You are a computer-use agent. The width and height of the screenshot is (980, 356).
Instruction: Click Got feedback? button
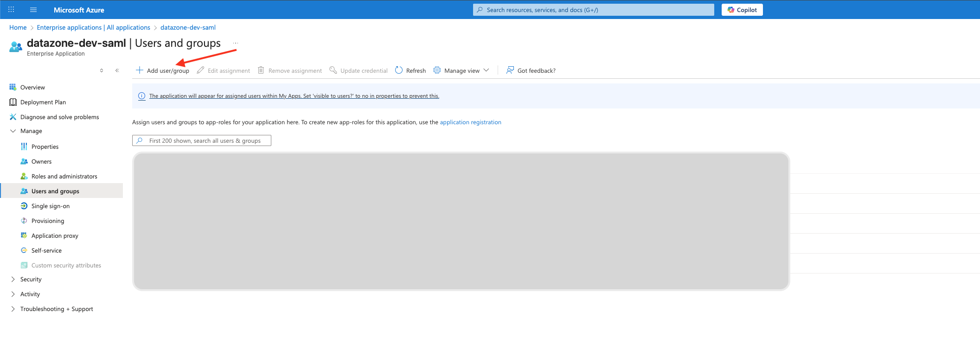531,70
